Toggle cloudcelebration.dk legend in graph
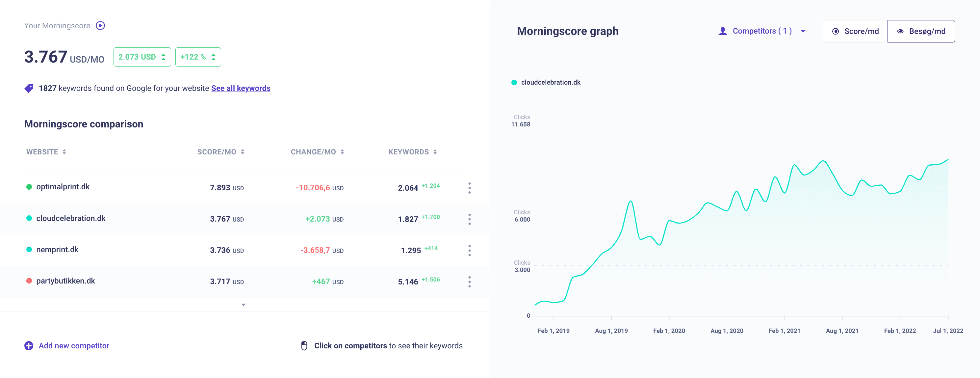The width and height of the screenshot is (980, 378). (546, 82)
